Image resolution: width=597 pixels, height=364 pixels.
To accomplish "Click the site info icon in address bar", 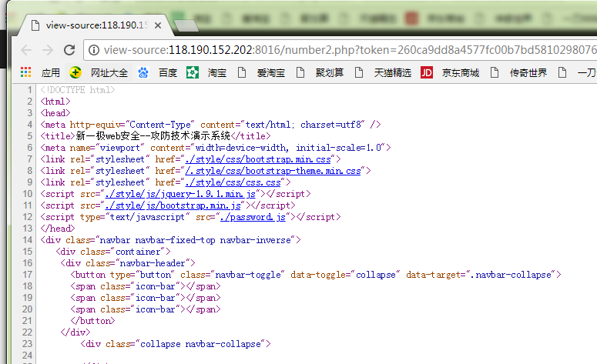I will (x=94, y=50).
